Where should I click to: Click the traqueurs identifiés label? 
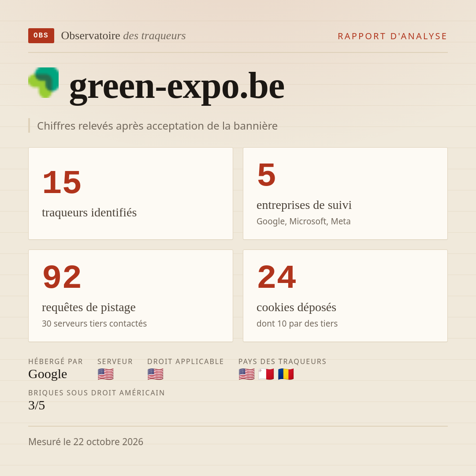point(89,212)
